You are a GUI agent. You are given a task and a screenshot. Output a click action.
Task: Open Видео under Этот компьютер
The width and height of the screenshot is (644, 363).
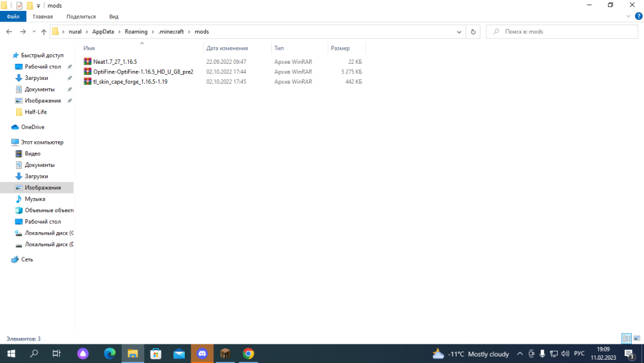pyautogui.click(x=32, y=153)
